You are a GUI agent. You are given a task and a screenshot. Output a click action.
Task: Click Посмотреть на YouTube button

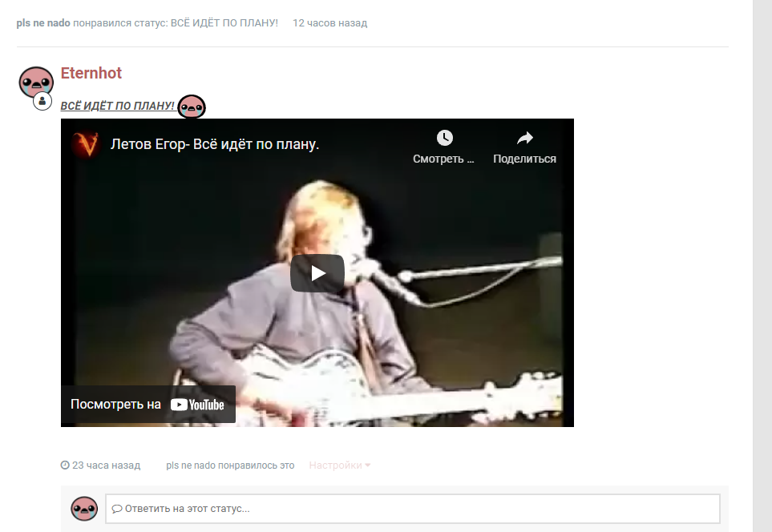(x=148, y=404)
